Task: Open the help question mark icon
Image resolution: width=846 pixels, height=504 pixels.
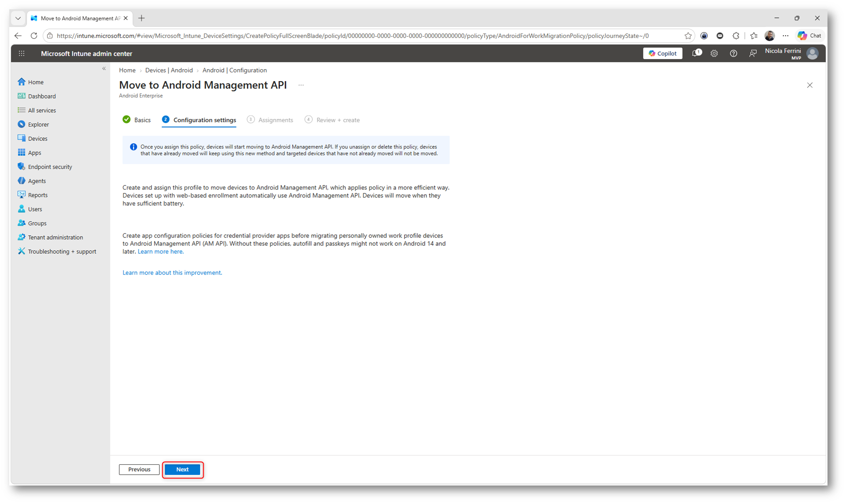Action: pyautogui.click(x=734, y=53)
